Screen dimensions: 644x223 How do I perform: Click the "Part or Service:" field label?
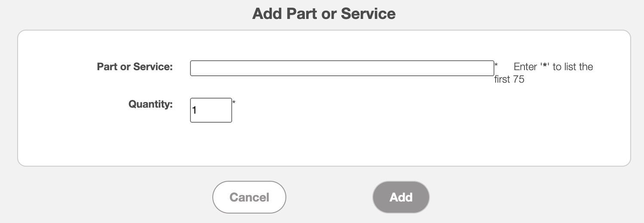click(x=135, y=67)
